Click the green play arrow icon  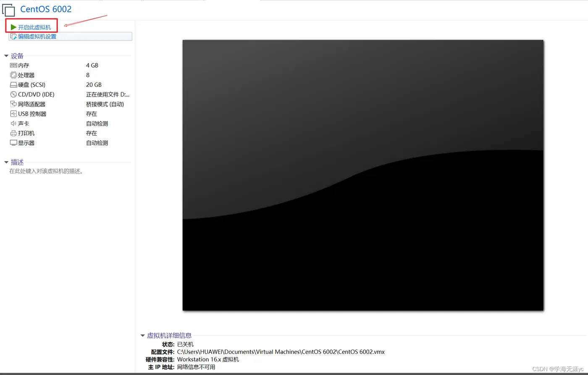(x=13, y=27)
